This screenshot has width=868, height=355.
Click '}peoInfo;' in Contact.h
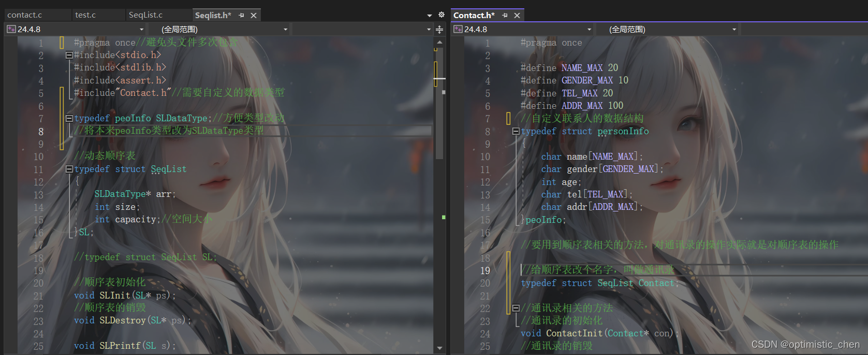pos(543,220)
